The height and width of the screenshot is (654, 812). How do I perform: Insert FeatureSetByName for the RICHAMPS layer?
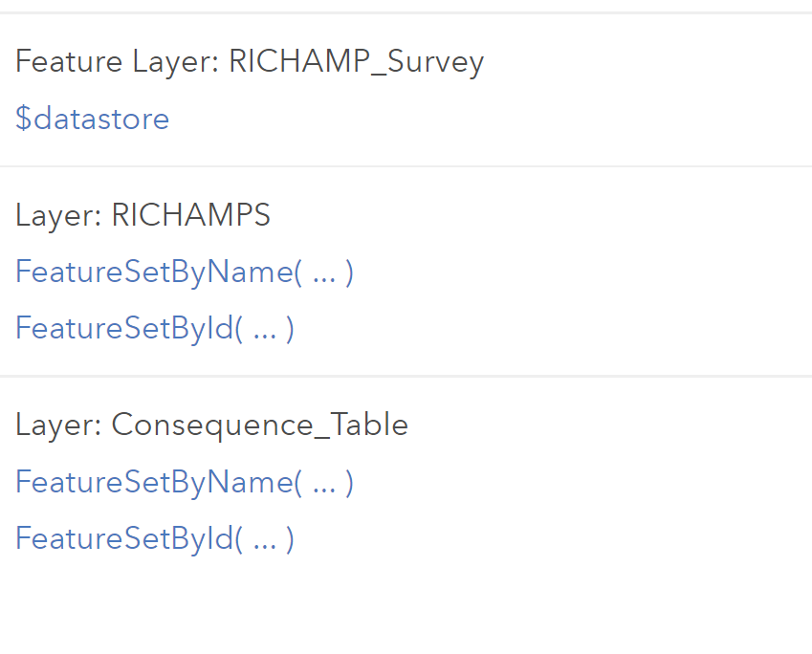184,272
